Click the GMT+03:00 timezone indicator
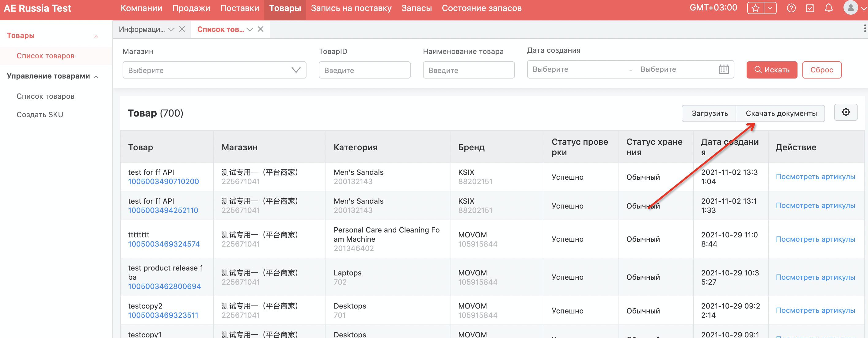Screen dimensions: 868x338 pos(713,8)
